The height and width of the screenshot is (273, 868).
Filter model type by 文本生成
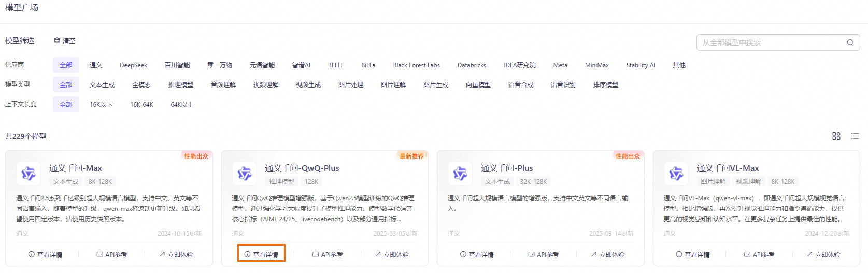102,85
